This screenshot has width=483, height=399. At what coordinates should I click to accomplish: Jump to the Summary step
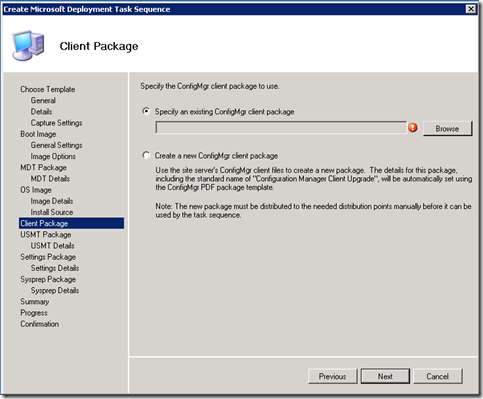click(x=35, y=302)
